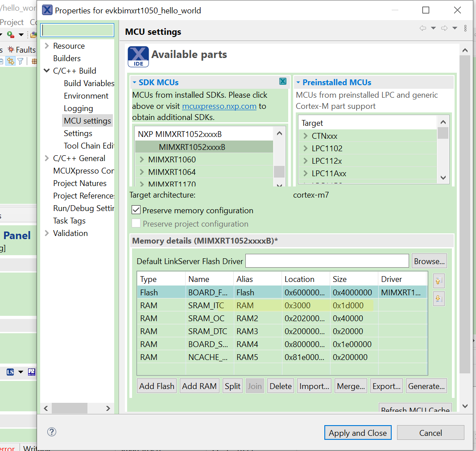Open back-history dropdown arrow
This screenshot has height=451, width=476.
click(433, 28)
